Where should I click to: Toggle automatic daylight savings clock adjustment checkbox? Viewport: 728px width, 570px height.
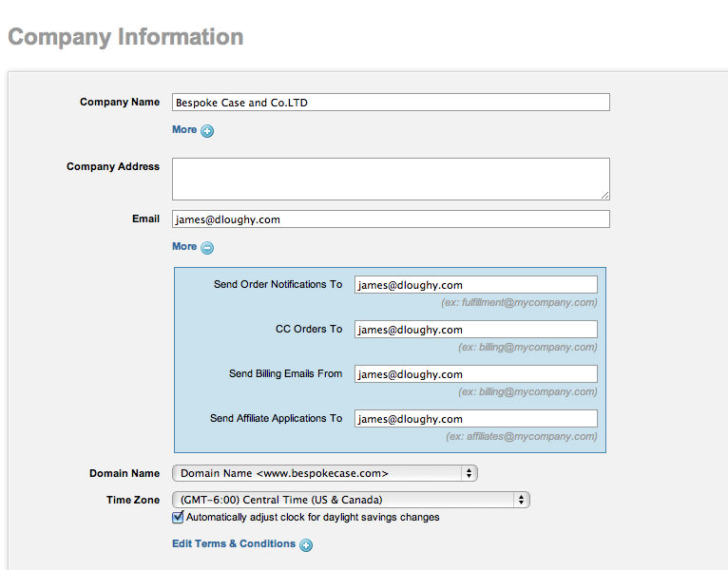click(x=178, y=517)
